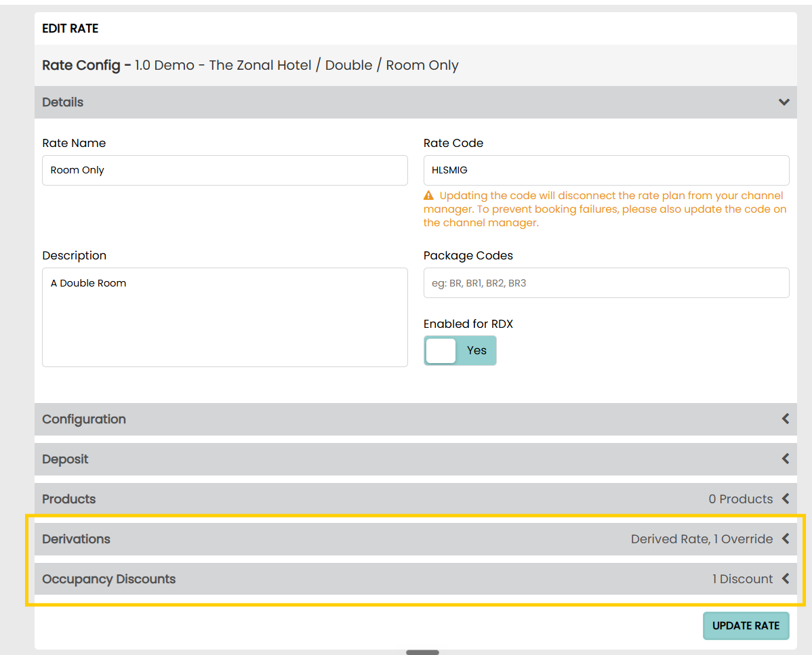Click the Package Codes input field
The image size is (812, 655).
tap(606, 282)
